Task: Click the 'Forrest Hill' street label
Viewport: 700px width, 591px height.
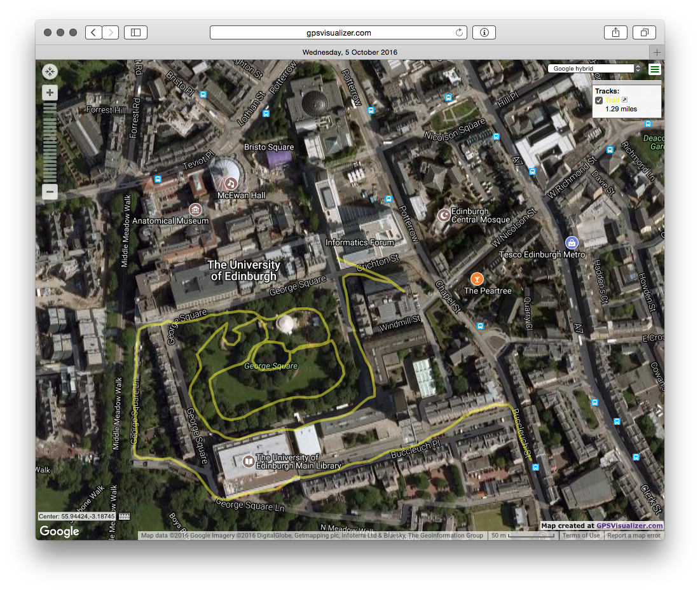Action: [x=106, y=110]
